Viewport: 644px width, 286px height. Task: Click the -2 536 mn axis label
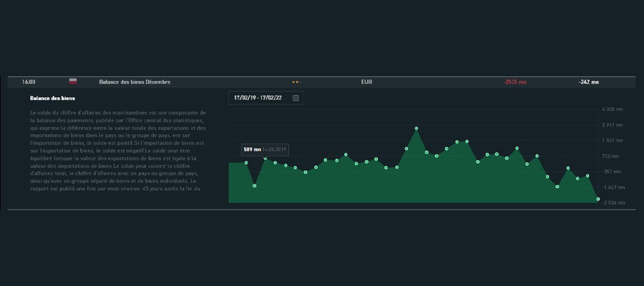(613, 203)
